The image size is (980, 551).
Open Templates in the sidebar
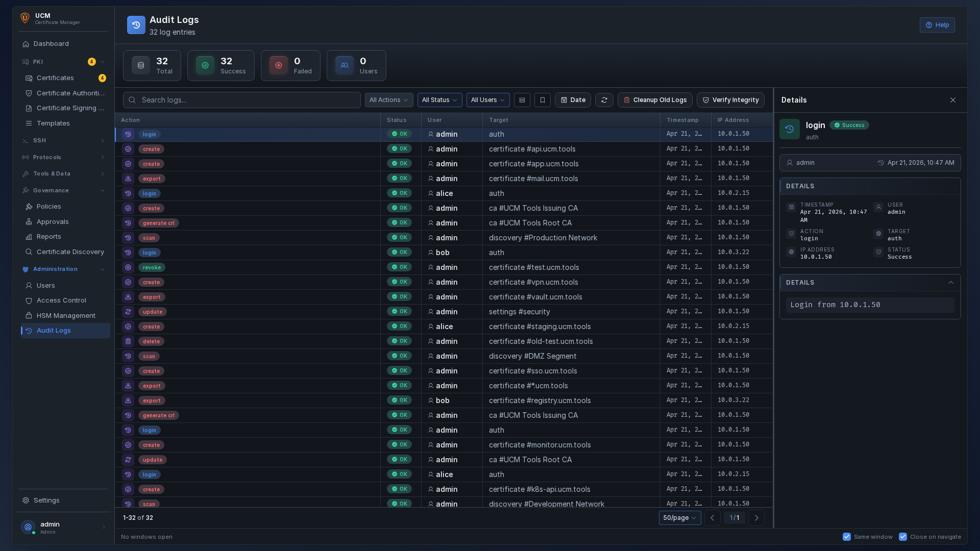point(65,123)
